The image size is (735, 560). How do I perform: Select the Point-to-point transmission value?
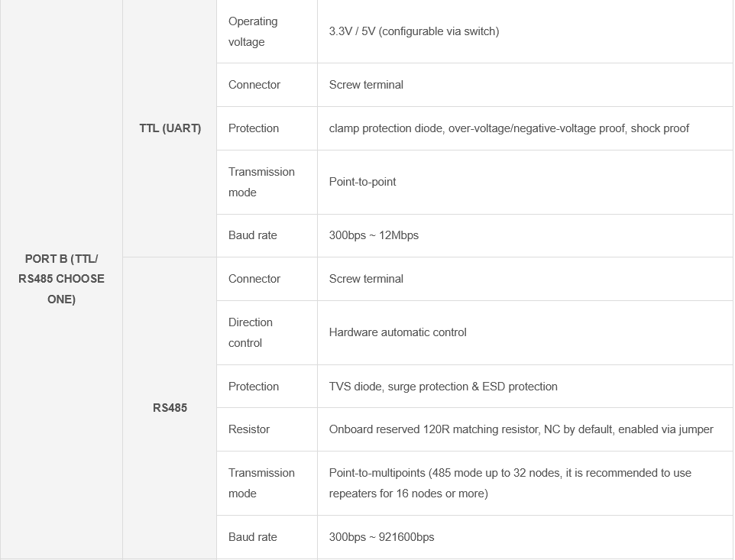pos(362,182)
